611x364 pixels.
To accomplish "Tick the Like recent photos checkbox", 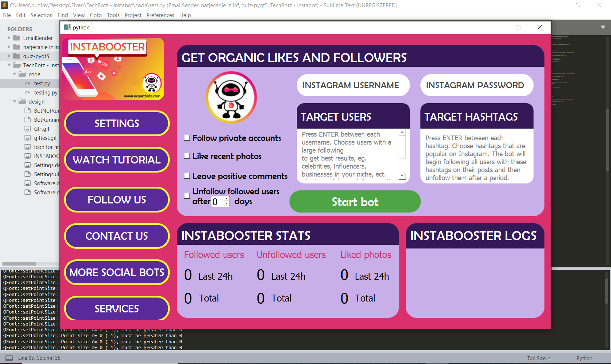I will (x=187, y=156).
